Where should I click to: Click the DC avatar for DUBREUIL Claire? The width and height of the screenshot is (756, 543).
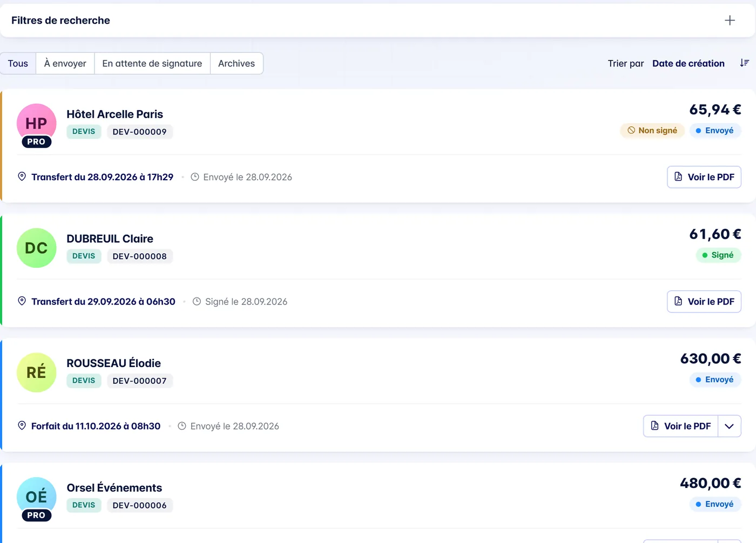point(37,248)
